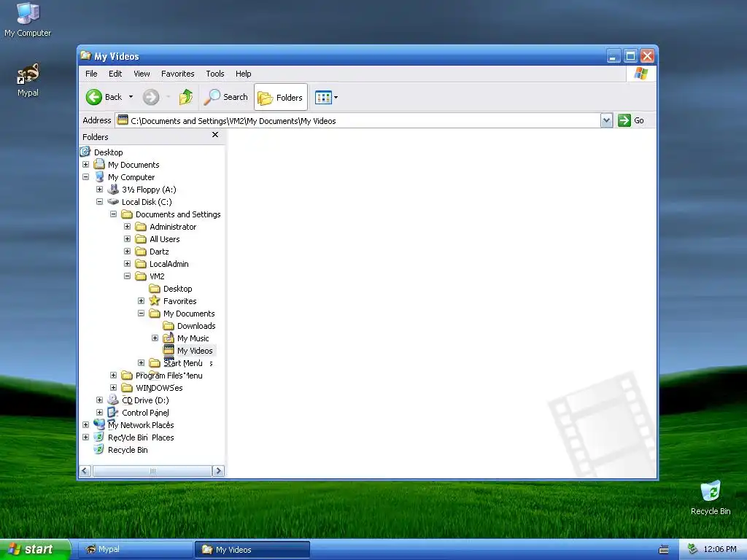Screen dimensions: 747x560
Task: Expand the 3½ Floppy (A:) node
Action: (x=99, y=189)
